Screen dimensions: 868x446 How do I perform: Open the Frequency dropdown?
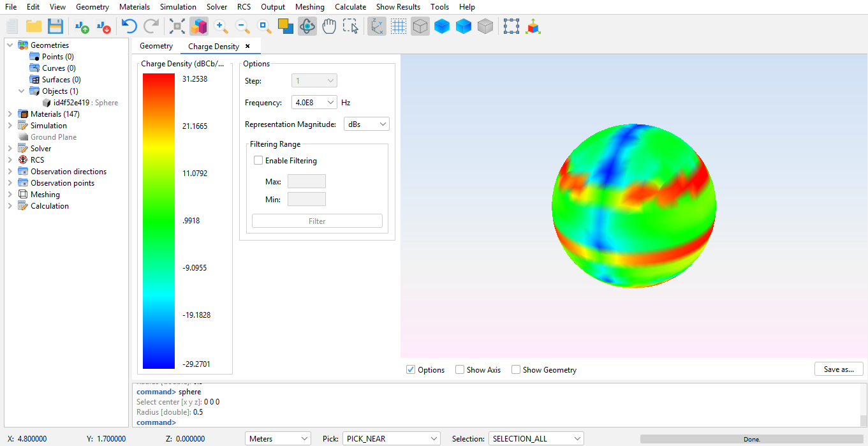click(314, 103)
